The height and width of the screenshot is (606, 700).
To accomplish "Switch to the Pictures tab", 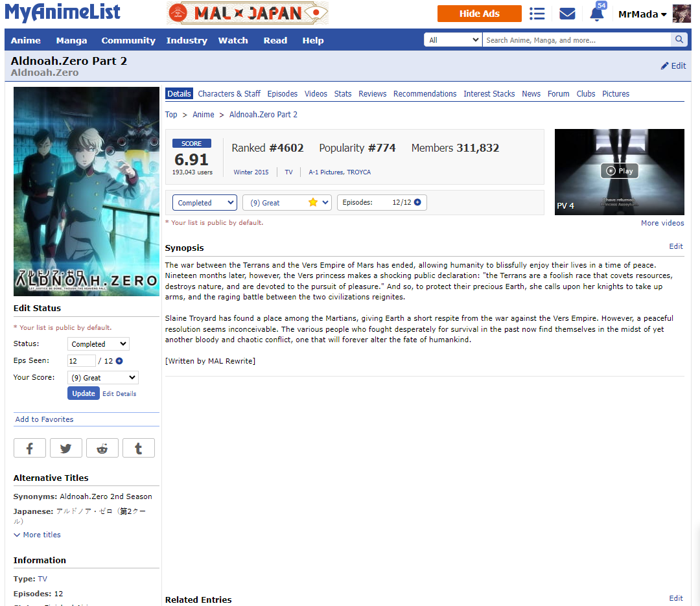I will [x=616, y=94].
